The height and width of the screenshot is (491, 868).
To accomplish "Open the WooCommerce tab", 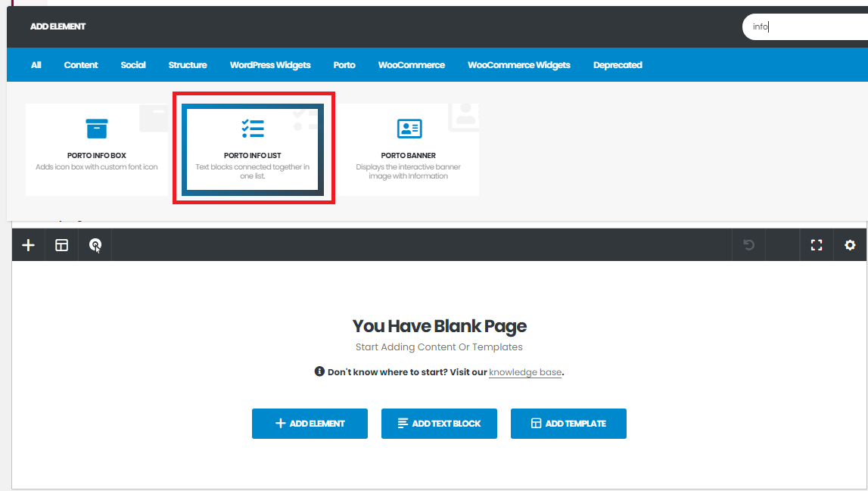I will tap(412, 65).
